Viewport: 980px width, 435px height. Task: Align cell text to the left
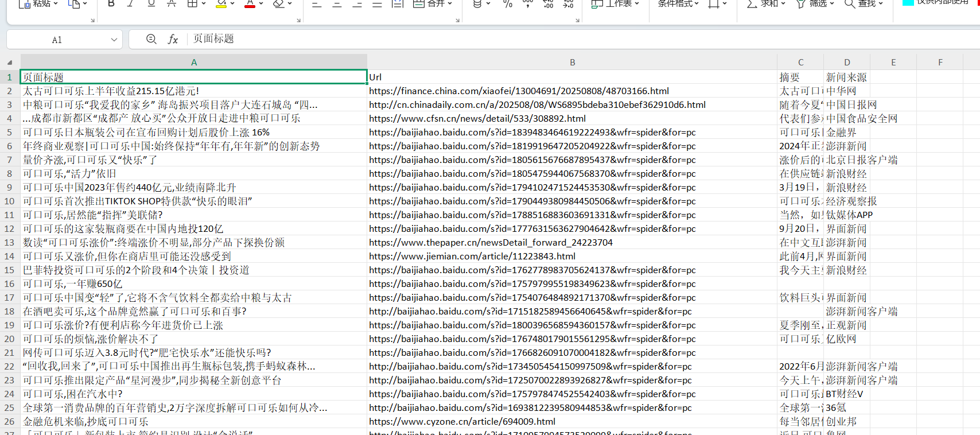316,3
